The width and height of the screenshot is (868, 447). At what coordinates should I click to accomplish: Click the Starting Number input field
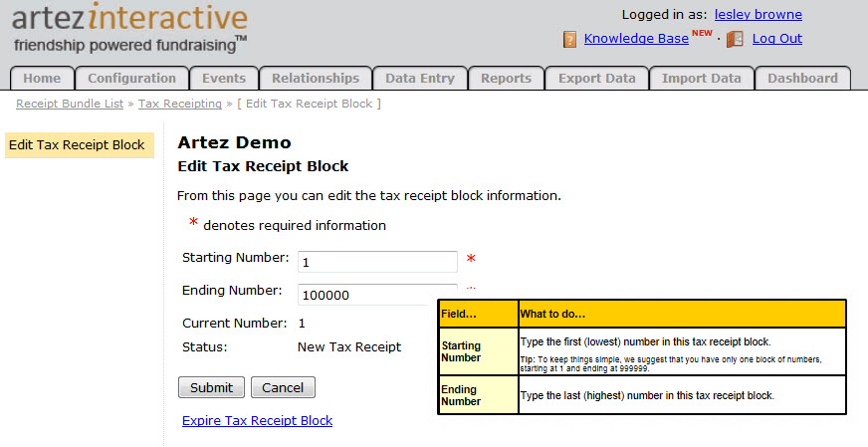pyautogui.click(x=377, y=261)
